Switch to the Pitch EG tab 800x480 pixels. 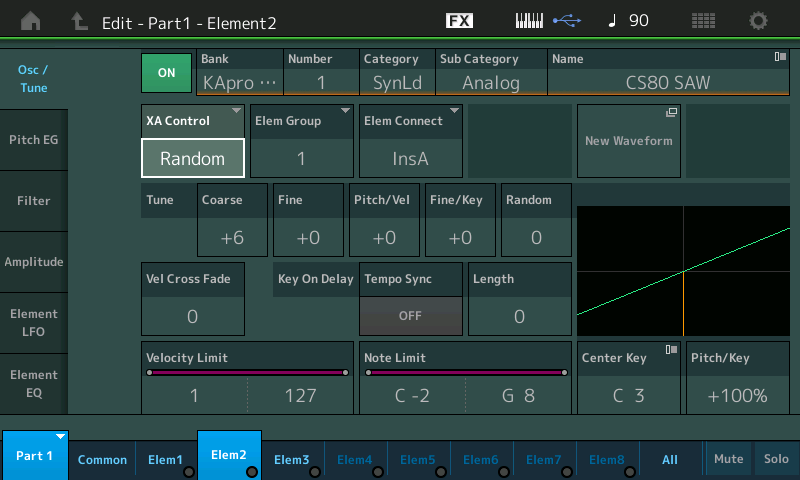[x=34, y=140]
